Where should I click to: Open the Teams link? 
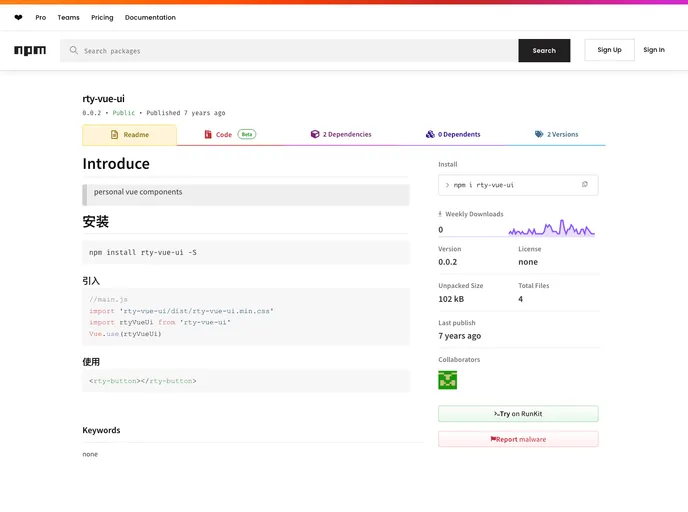click(x=68, y=18)
